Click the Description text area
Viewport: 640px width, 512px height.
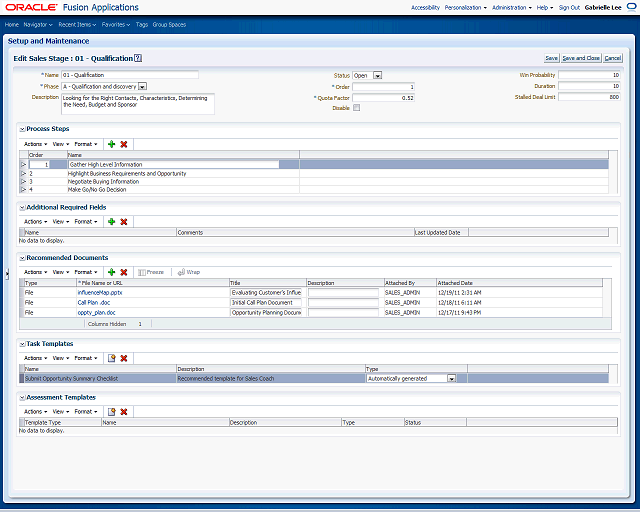[138, 104]
